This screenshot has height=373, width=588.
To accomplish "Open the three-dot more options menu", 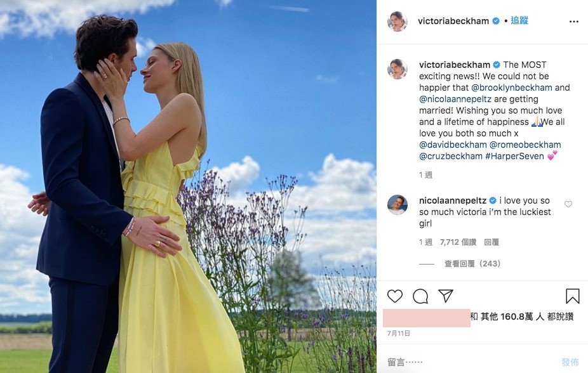I will coord(574,22).
